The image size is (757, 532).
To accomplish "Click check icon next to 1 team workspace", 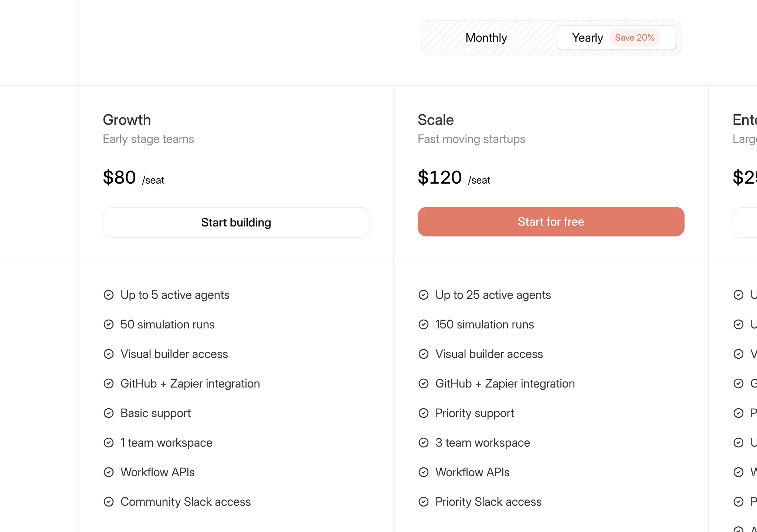I will 109,443.
